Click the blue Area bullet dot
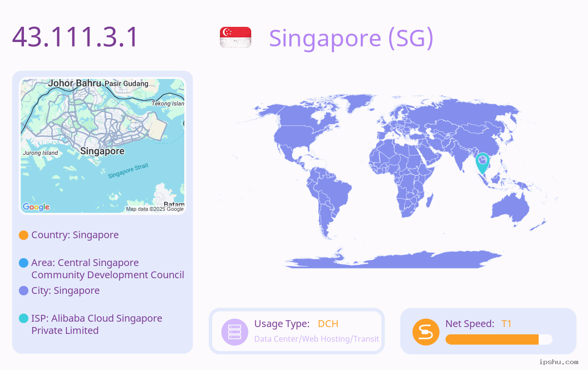 23,263
